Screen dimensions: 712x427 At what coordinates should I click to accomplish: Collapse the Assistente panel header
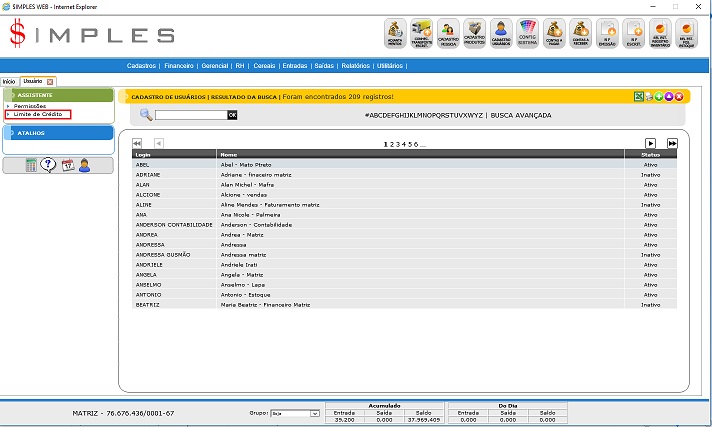point(57,95)
